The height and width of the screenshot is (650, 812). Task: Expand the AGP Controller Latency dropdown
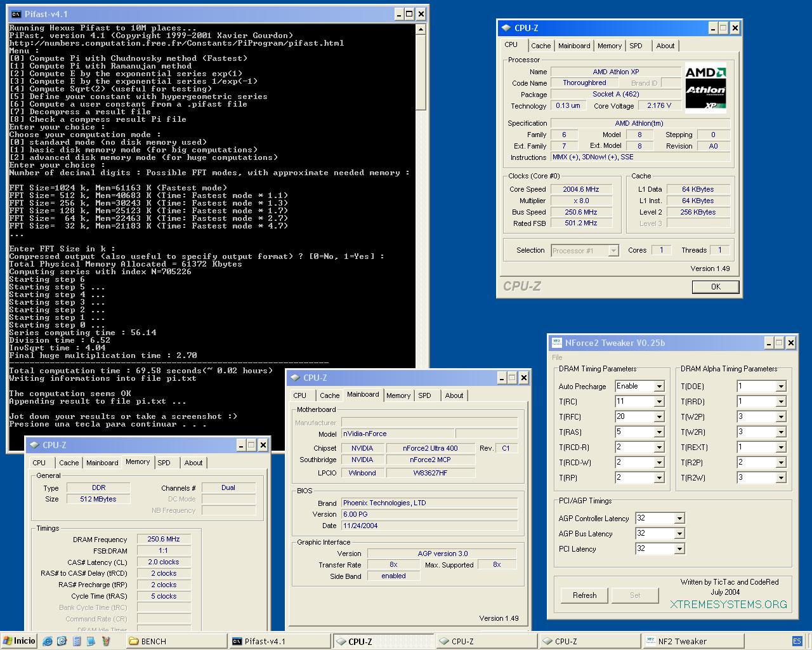[679, 519]
